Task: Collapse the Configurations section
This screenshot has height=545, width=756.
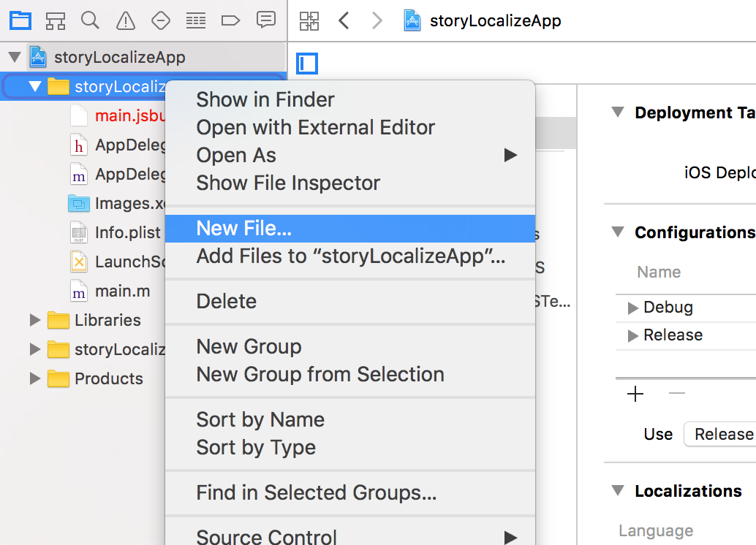Action: point(619,232)
